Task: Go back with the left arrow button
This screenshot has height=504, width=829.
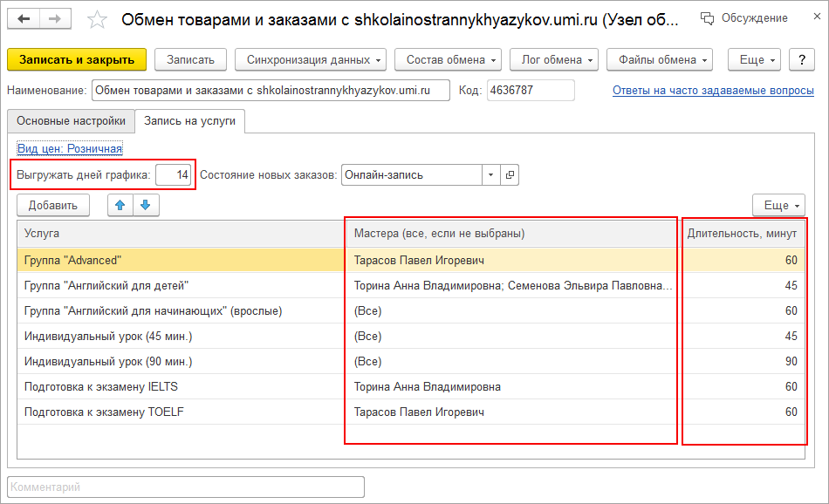Action: [24, 19]
